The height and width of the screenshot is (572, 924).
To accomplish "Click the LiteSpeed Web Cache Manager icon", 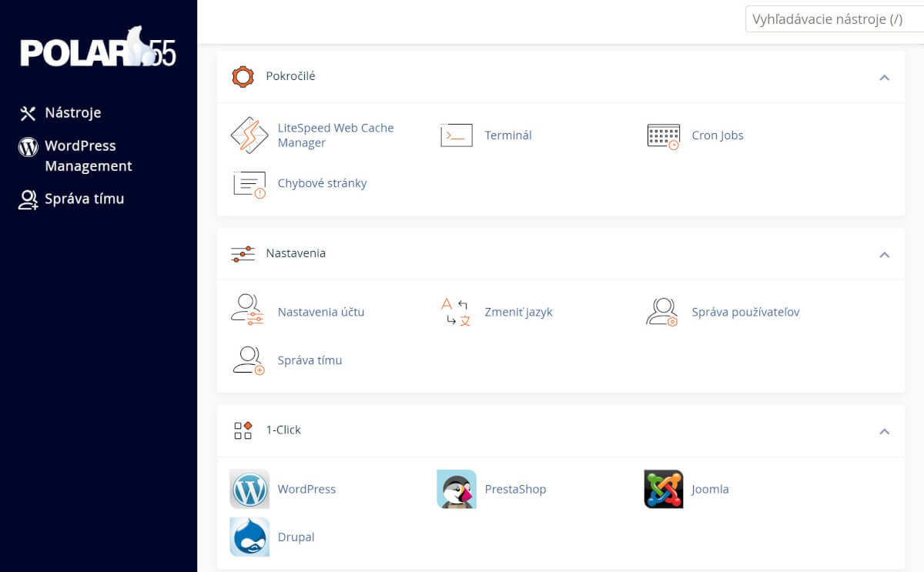I will [x=249, y=135].
